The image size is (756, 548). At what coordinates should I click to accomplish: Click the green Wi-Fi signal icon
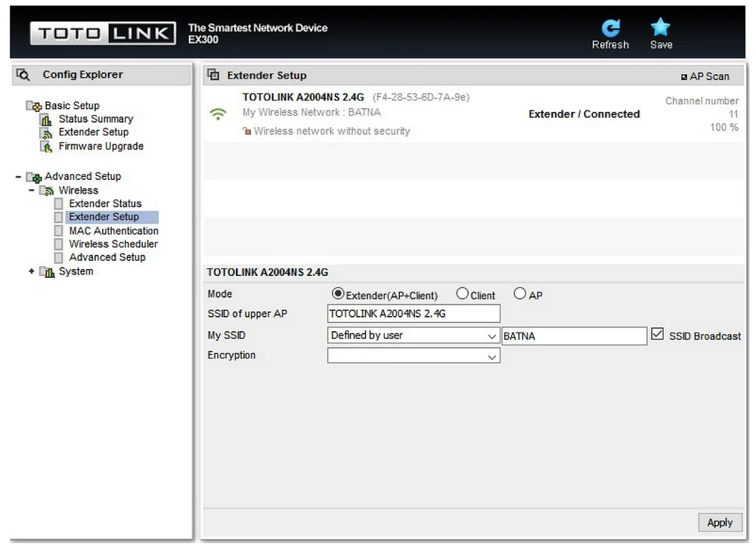click(x=218, y=114)
